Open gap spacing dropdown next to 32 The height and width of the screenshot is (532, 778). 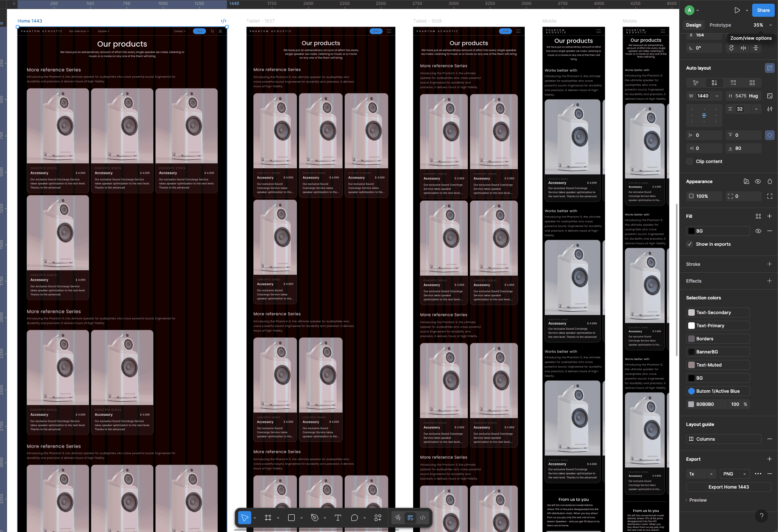coord(756,109)
